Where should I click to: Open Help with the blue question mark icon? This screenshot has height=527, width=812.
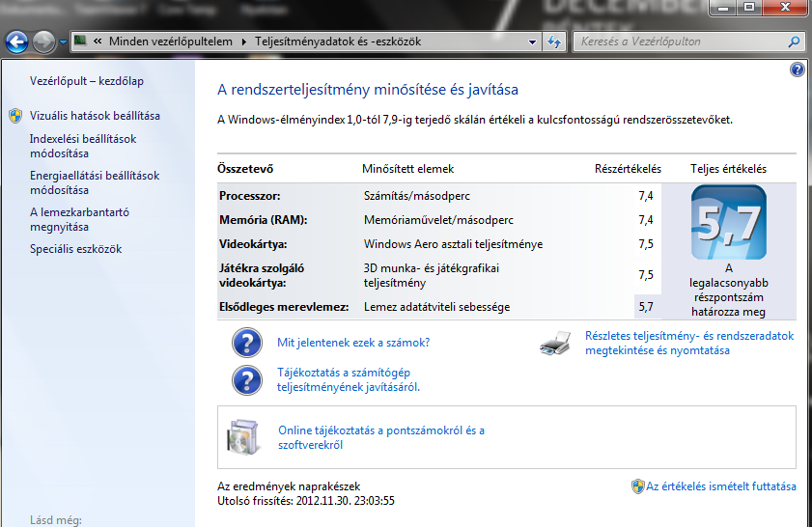tap(797, 69)
